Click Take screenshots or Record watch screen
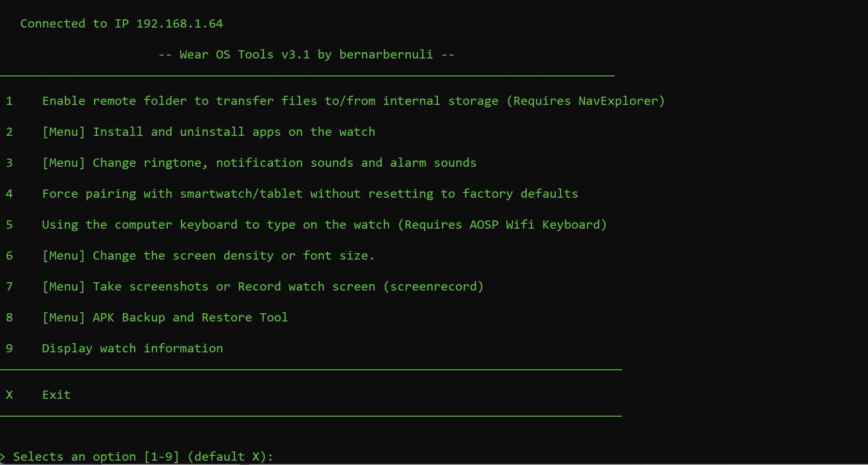Viewport: 868px width, 465px height. tap(263, 287)
